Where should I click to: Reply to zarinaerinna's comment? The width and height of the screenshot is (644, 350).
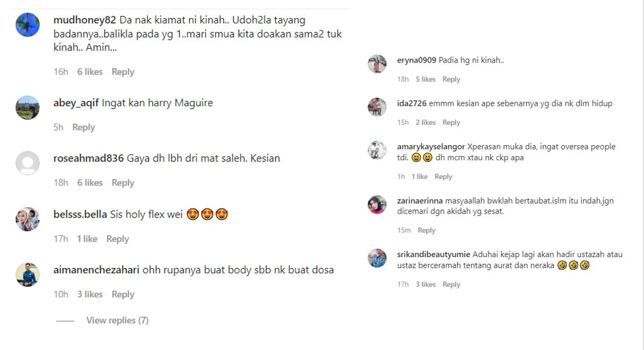tap(426, 230)
